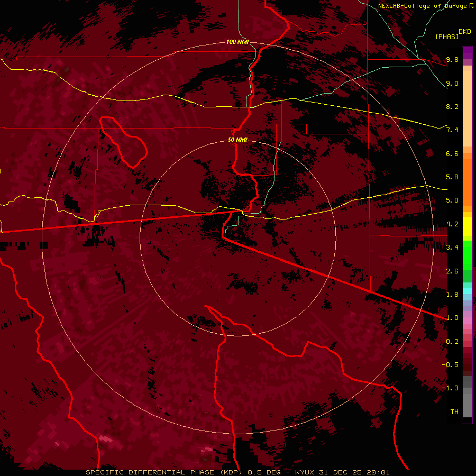Click the 7.4 colorbar value
The image size is (476, 476).
pos(452,130)
